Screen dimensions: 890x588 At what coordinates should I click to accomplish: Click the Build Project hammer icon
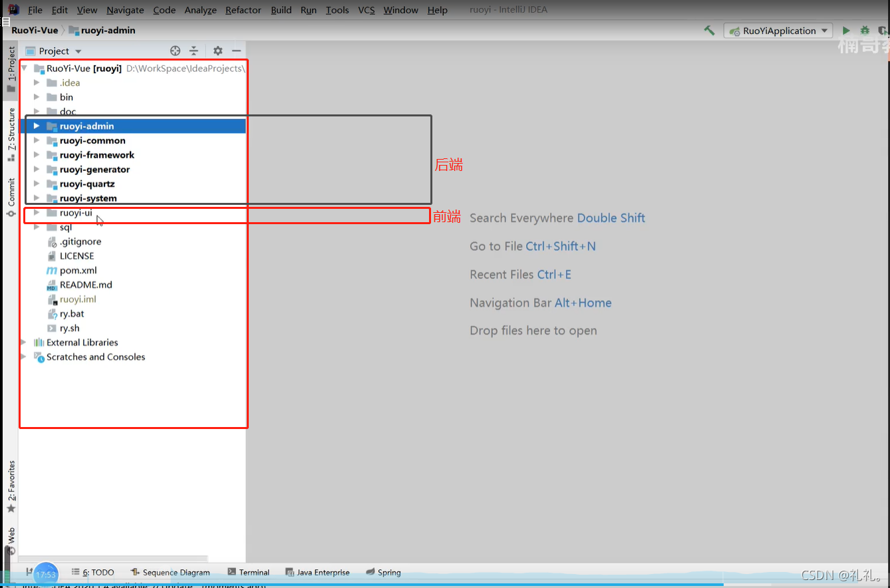[x=710, y=31]
